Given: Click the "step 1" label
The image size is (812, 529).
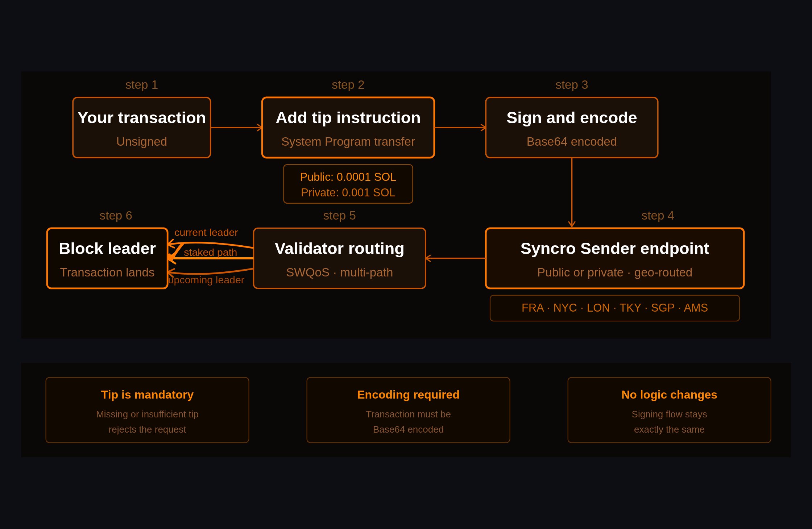Looking at the screenshot, I should tap(141, 84).
